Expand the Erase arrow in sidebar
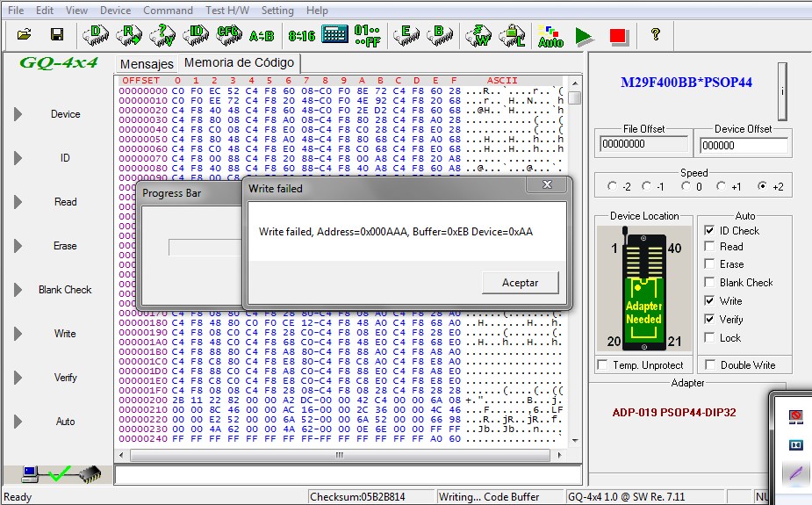This screenshot has width=812, height=505. point(18,246)
